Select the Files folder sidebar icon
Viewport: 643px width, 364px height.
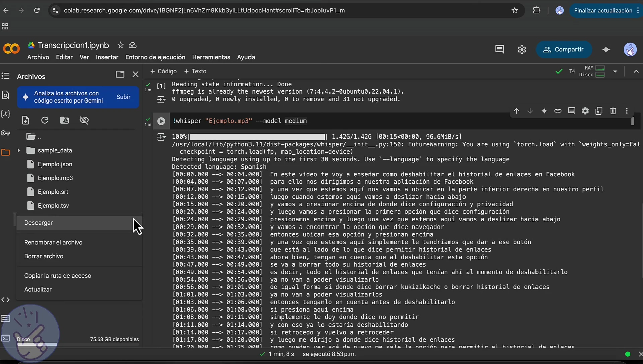(6, 152)
